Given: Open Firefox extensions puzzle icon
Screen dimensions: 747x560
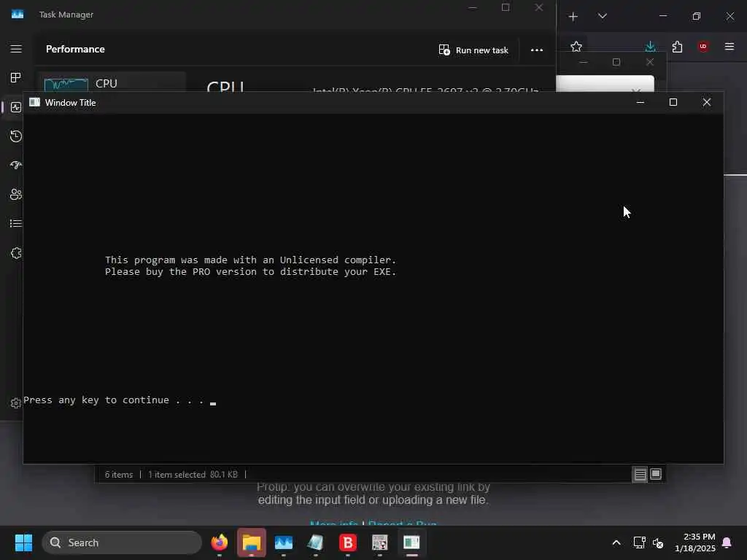Looking at the screenshot, I should tap(677, 47).
